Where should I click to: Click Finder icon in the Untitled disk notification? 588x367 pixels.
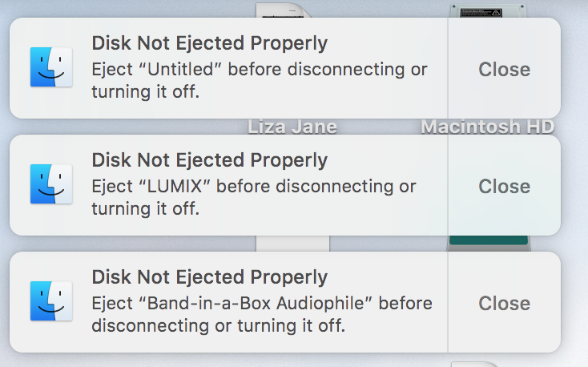50,67
